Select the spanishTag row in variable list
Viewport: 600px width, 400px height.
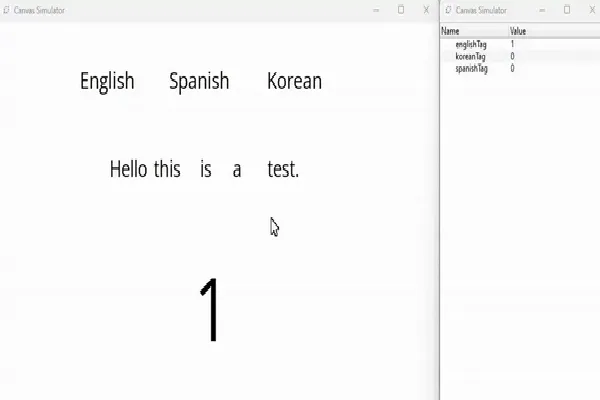click(471, 69)
